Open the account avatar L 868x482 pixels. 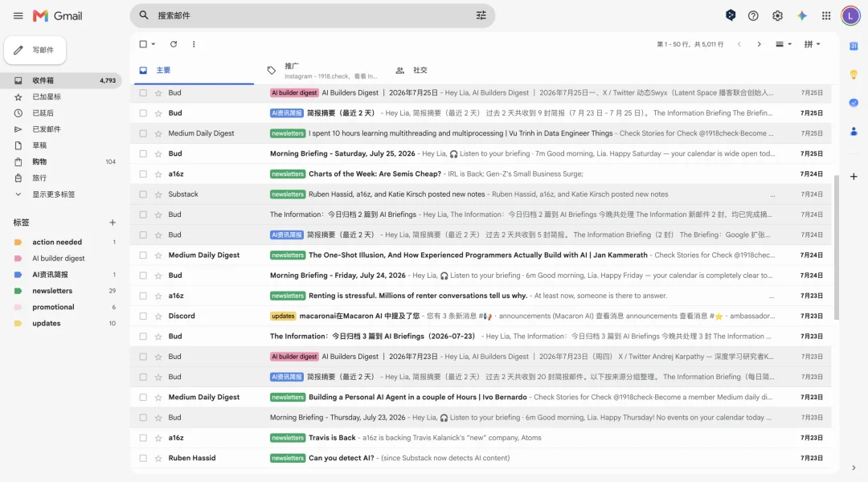[x=850, y=15]
